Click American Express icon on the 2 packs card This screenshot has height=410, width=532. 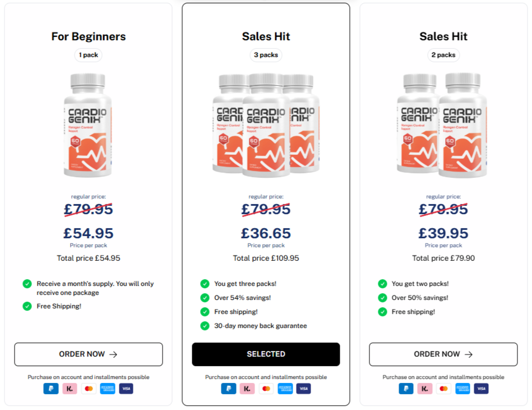coord(462,388)
